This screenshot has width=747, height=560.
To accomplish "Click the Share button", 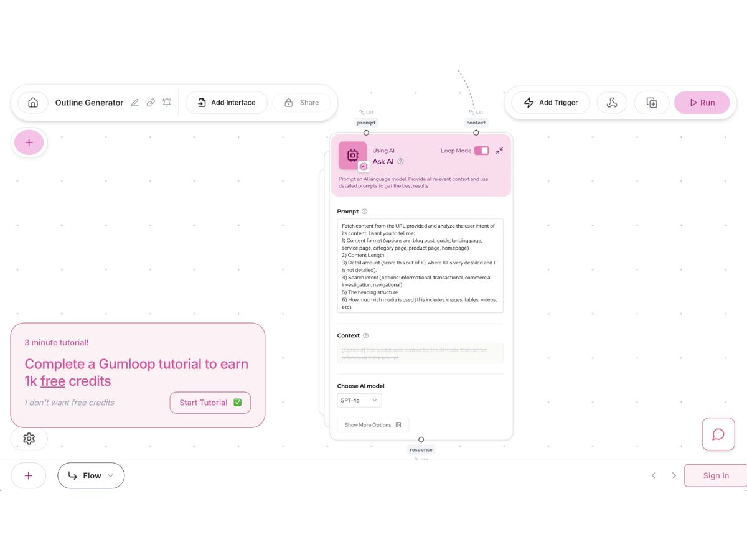I will 301,103.
